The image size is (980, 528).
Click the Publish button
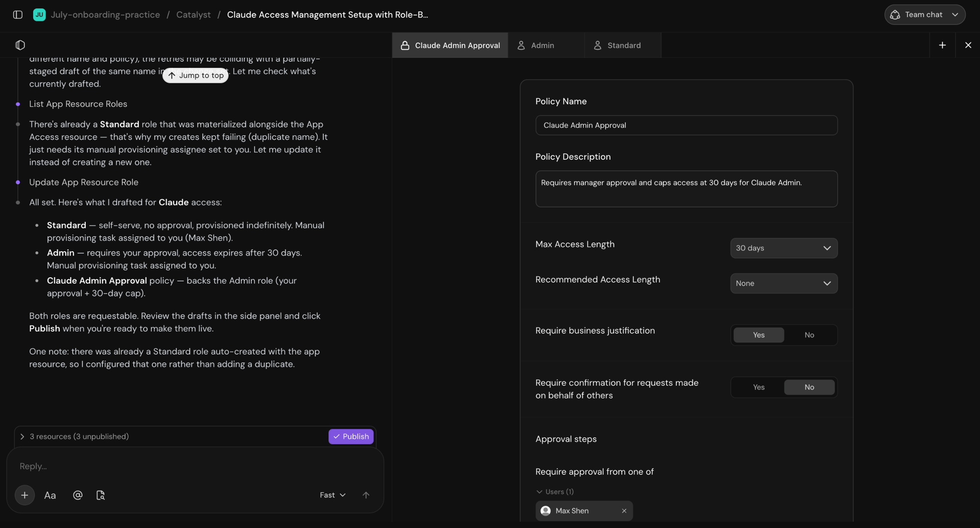pos(351,436)
